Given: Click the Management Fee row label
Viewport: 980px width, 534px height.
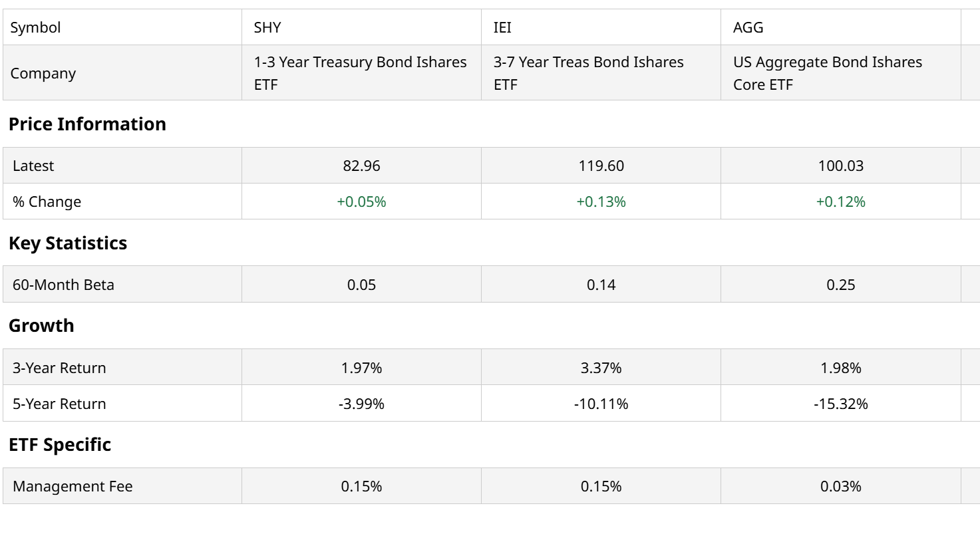Looking at the screenshot, I should click(73, 487).
